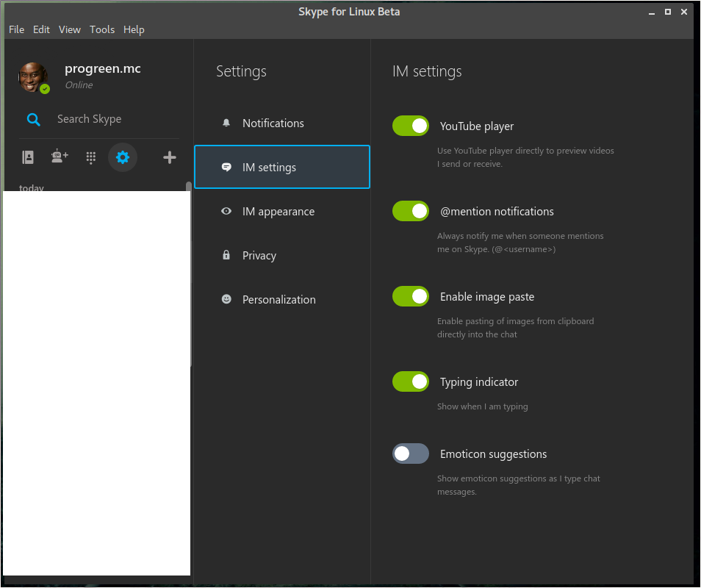The image size is (701, 588).
Task: Toggle Enable image paste switch
Action: pyautogui.click(x=411, y=296)
